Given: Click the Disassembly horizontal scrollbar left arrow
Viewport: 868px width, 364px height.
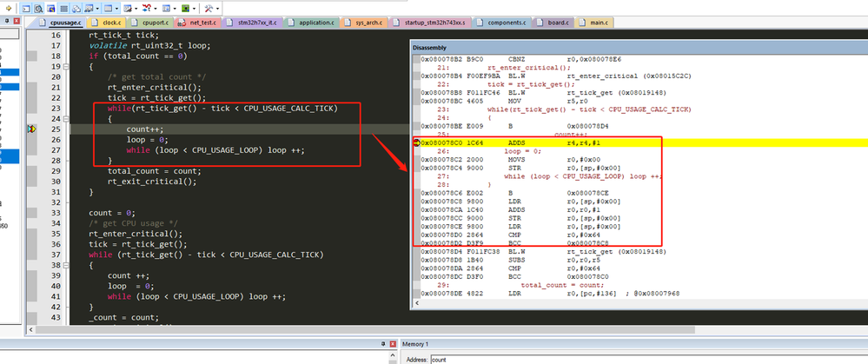Looking at the screenshot, I should coord(415,304).
